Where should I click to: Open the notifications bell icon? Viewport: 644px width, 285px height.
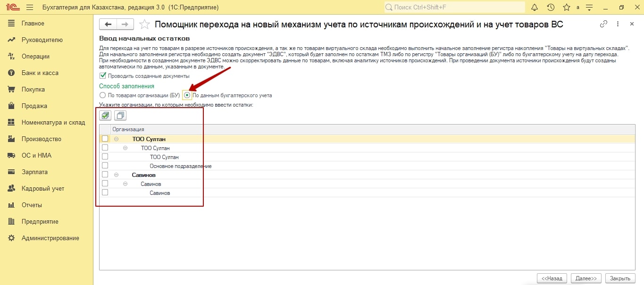click(x=535, y=8)
